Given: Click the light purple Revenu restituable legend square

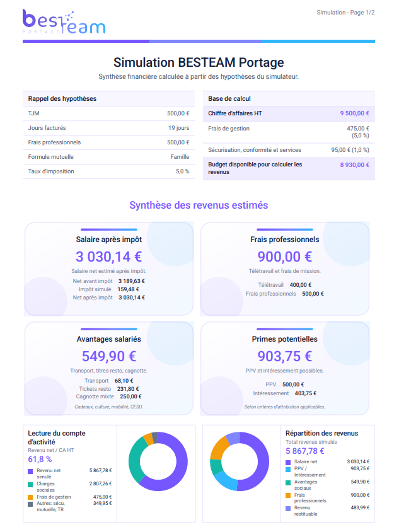Looking at the screenshot, I should [x=288, y=509].
